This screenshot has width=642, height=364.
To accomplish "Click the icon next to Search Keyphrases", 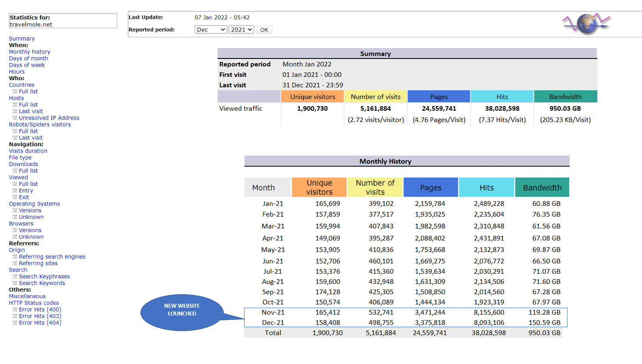I will tap(15, 277).
